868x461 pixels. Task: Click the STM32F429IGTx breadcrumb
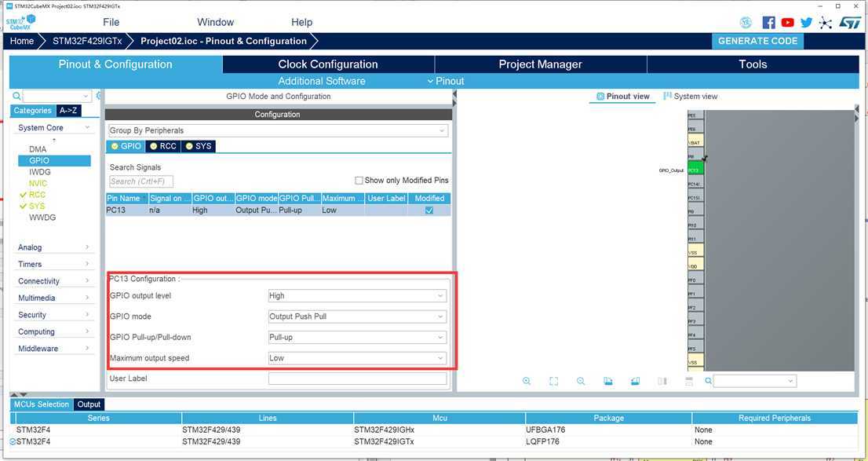coord(87,41)
